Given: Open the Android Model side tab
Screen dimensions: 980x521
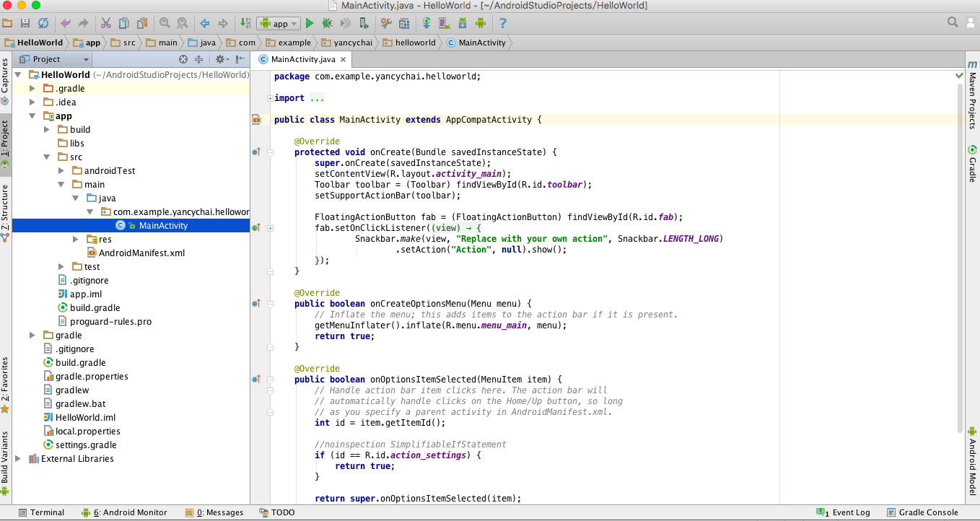Looking at the screenshot, I should (x=972, y=460).
